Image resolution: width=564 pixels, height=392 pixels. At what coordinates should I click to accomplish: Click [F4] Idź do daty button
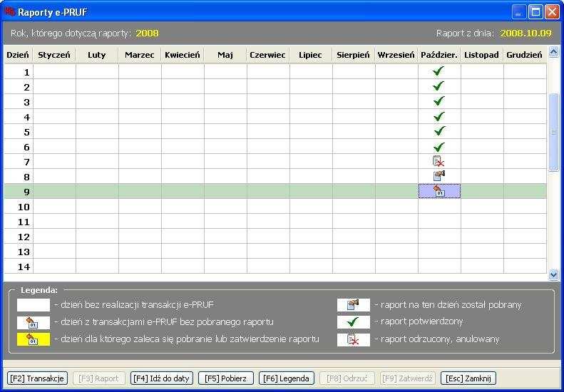click(x=162, y=378)
